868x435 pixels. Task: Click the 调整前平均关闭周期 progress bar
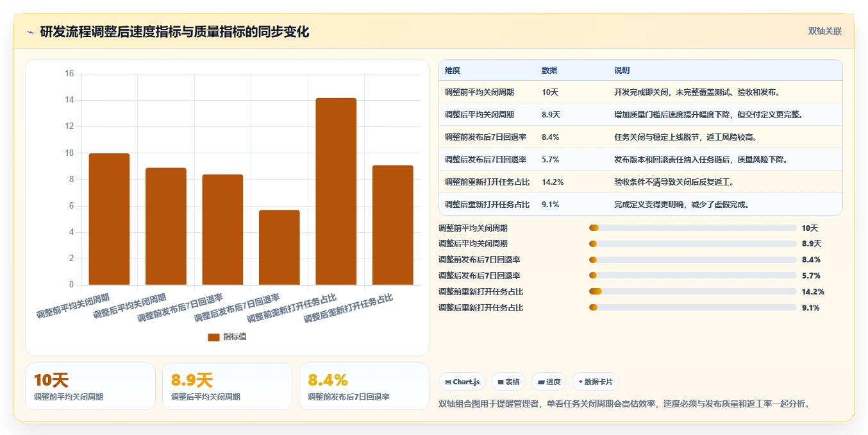point(693,228)
